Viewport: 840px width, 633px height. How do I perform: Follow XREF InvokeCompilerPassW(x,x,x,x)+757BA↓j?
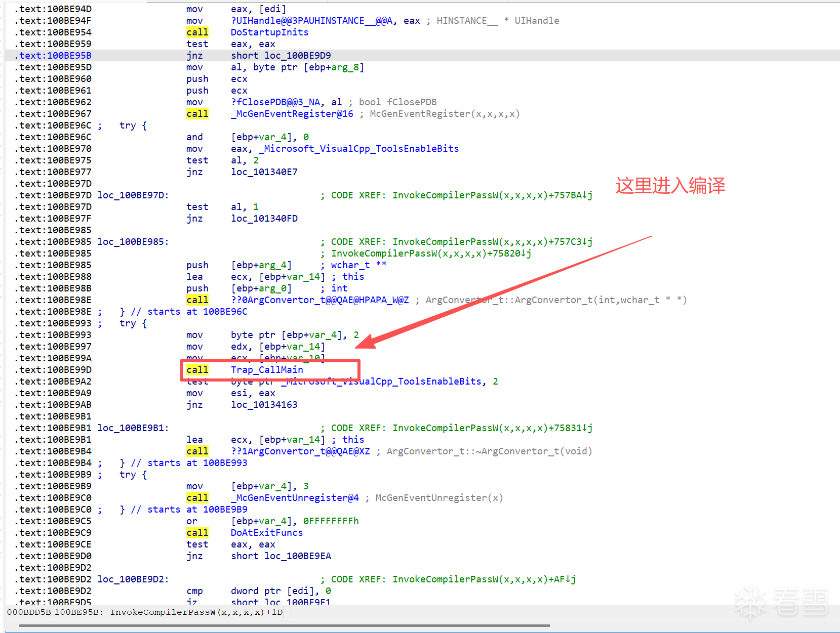point(492,195)
